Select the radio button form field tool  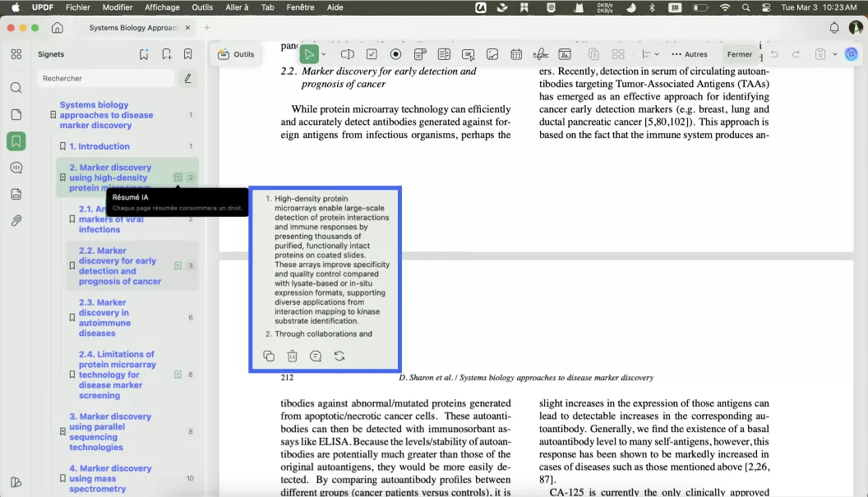point(395,54)
